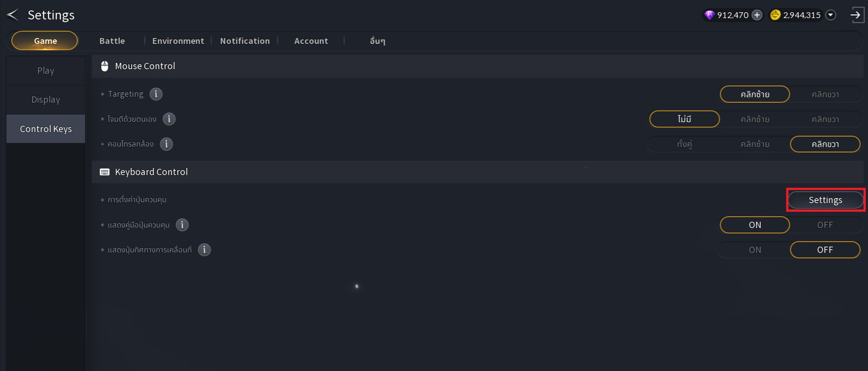Click the plus icon beside diamond balance
The image size is (868, 371).
coord(757,15)
